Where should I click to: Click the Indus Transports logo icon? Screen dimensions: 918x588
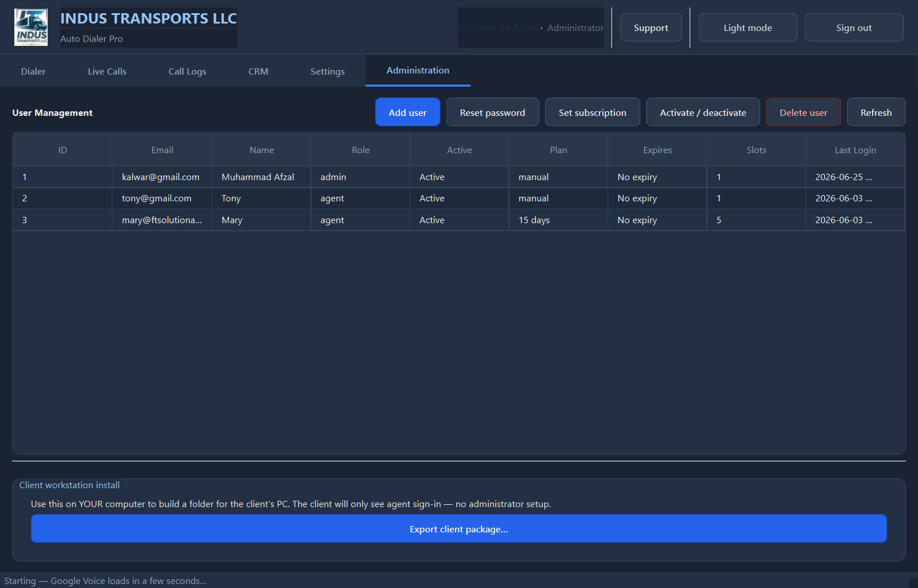pos(31,27)
